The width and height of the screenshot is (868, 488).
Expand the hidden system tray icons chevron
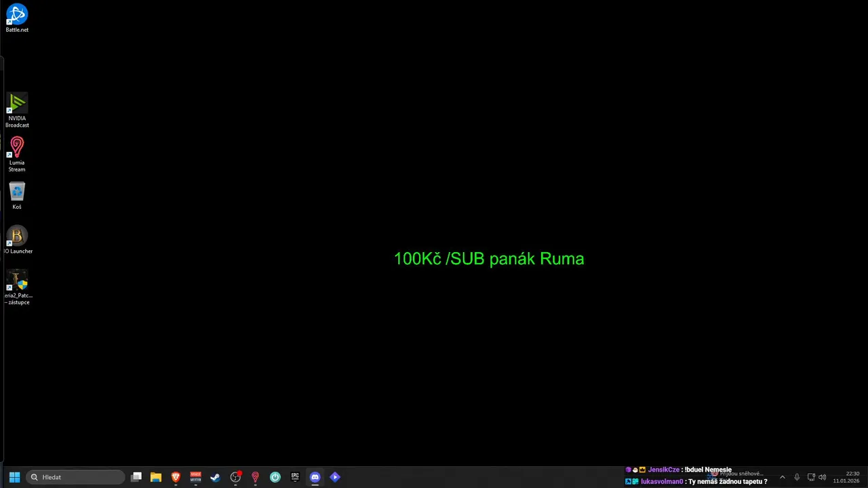coord(782,477)
